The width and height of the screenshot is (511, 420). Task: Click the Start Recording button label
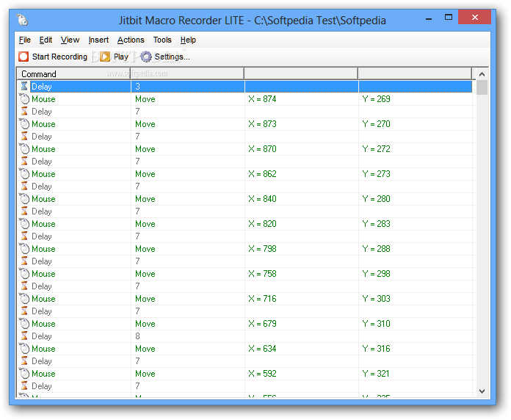pos(59,57)
